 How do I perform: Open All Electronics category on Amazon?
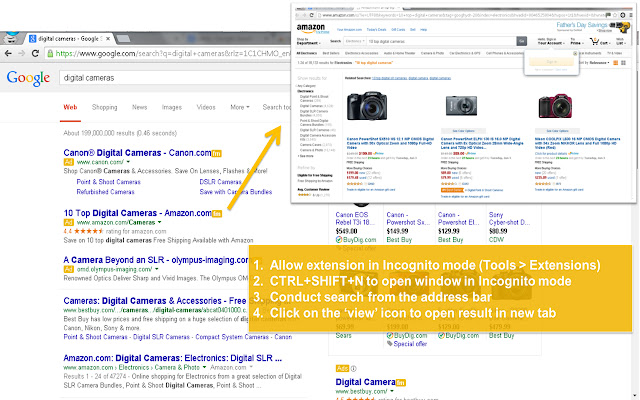click(307, 53)
